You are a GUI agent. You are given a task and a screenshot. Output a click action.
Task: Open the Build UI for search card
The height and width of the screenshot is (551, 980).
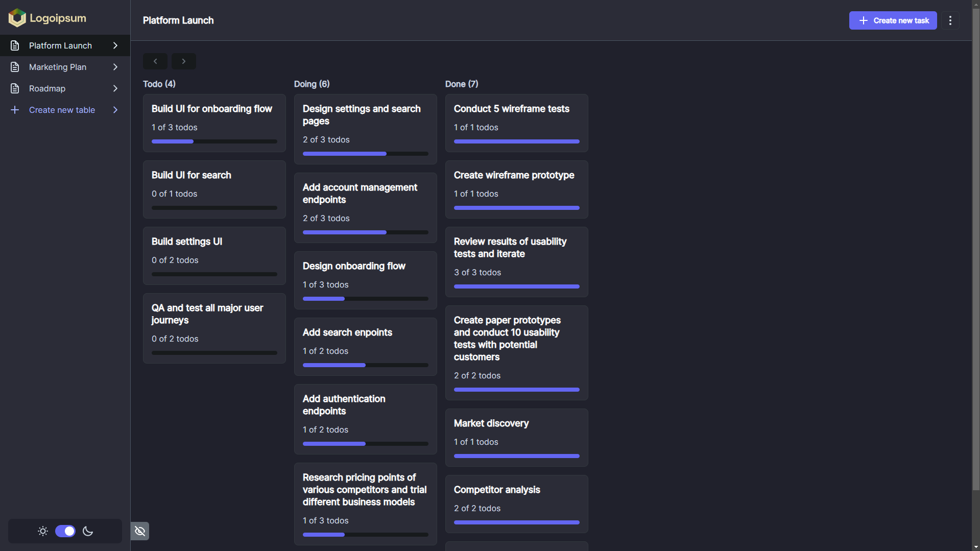point(214,189)
